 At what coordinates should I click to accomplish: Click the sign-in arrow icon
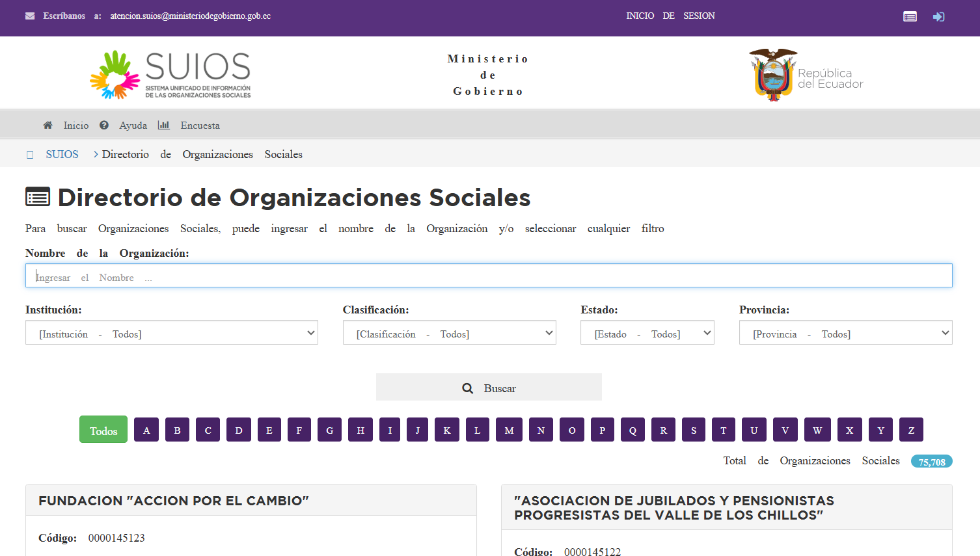[x=938, y=17]
